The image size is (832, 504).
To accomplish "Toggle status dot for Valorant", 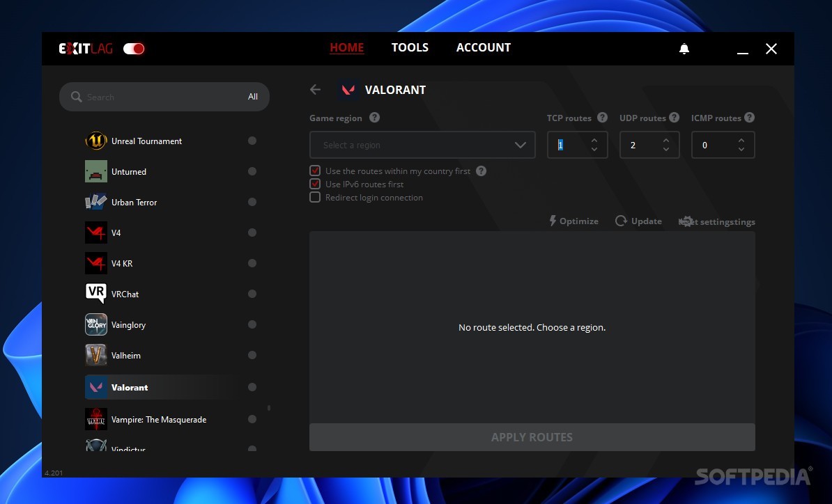I will [252, 387].
